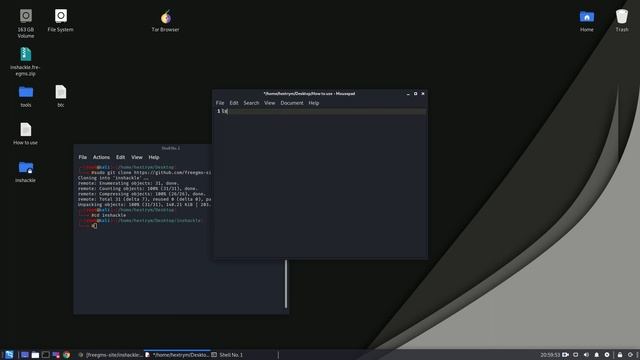The height and width of the screenshot is (360, 640).
Task: Click the terminal scrollbar handle
Action: [286, 284]
